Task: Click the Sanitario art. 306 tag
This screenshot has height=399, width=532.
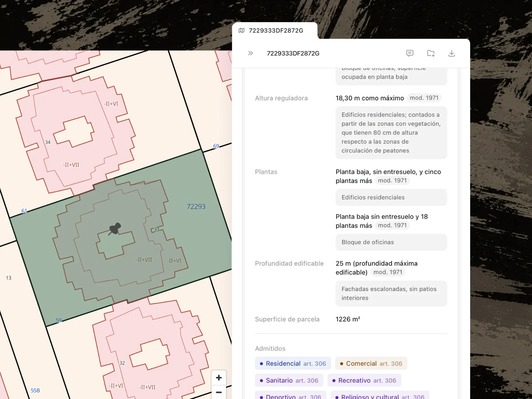Action: [289, 380]
